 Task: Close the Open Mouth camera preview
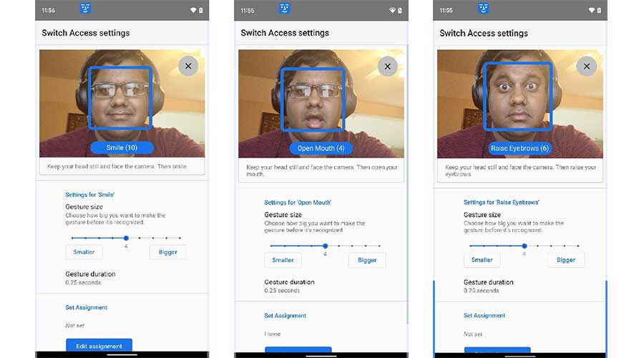click(387, 66)
